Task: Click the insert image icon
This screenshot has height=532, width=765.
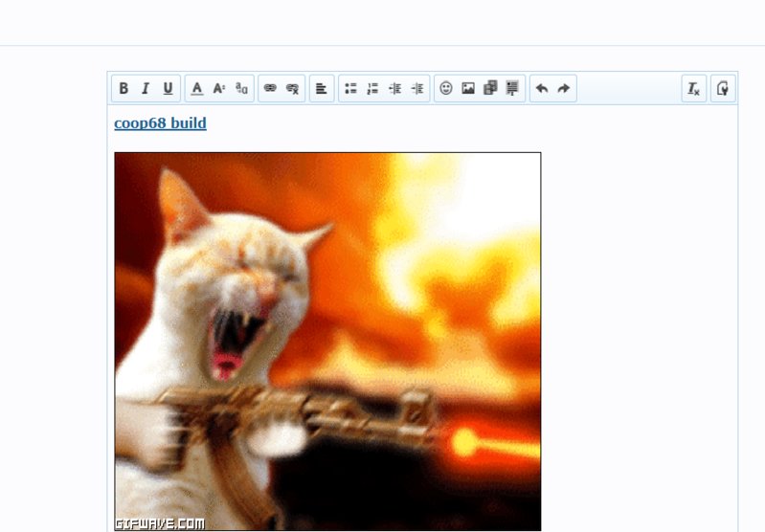Action: pos(468,89)
